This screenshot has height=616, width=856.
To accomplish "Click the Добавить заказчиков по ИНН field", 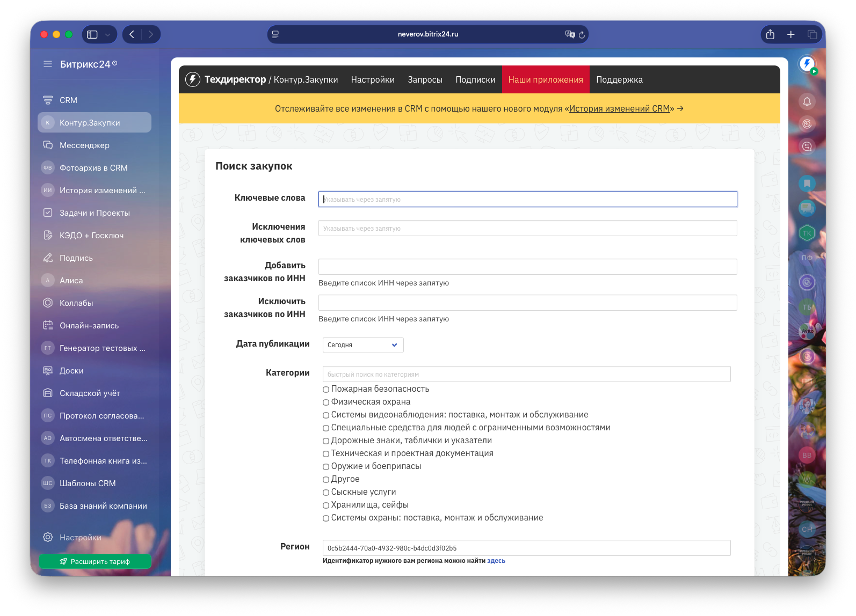I will click(x=528, y=267).
